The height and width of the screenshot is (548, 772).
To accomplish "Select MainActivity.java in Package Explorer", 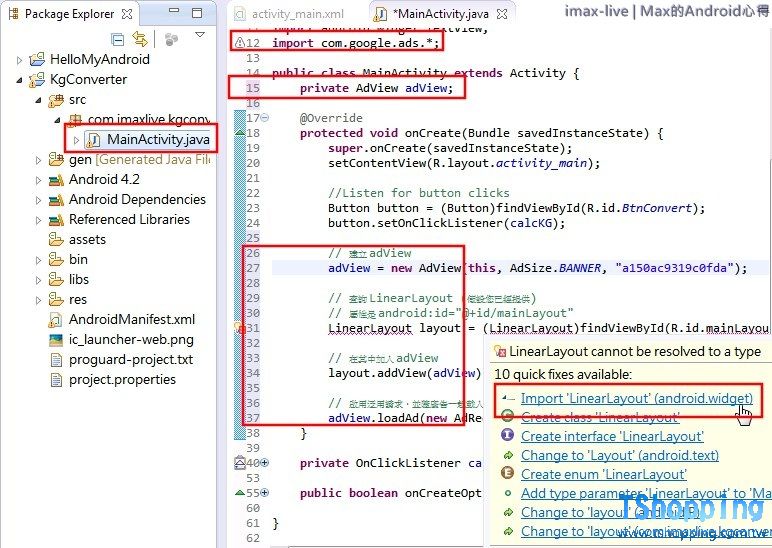I will click(157, 139).
